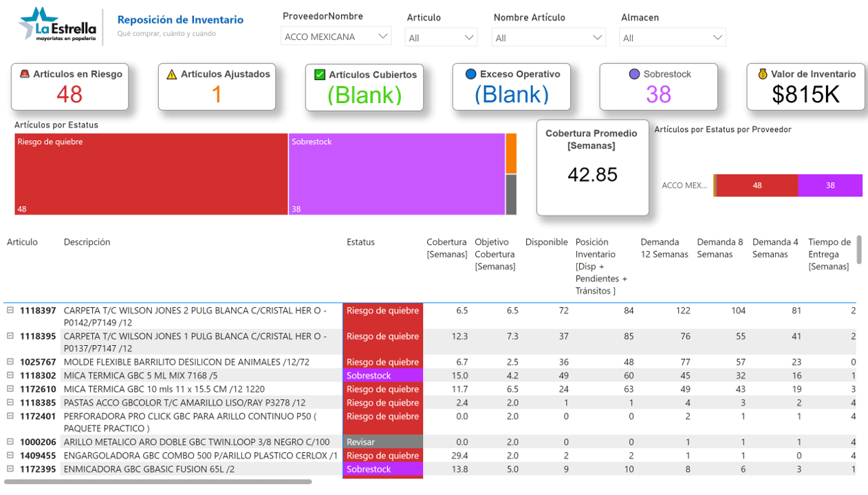Select the Artículos Ajustados card showing 1

(217, 87)
